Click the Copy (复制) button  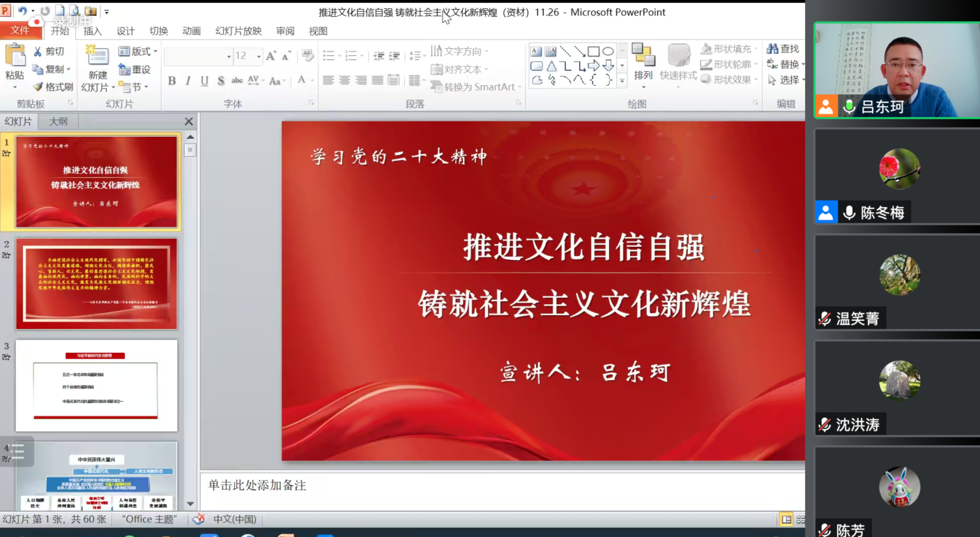[x=50, y=70]
